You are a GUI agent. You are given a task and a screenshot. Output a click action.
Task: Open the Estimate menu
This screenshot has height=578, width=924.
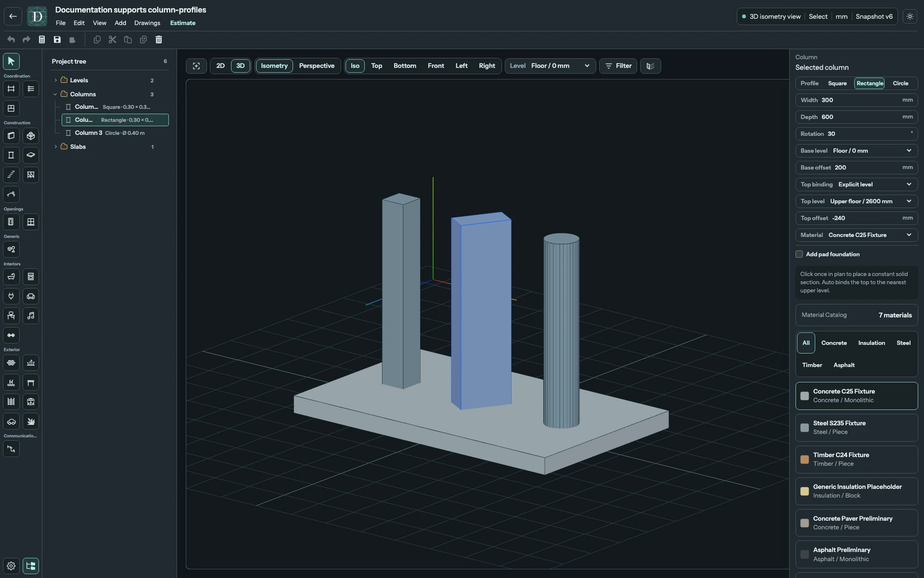[183, 23]
